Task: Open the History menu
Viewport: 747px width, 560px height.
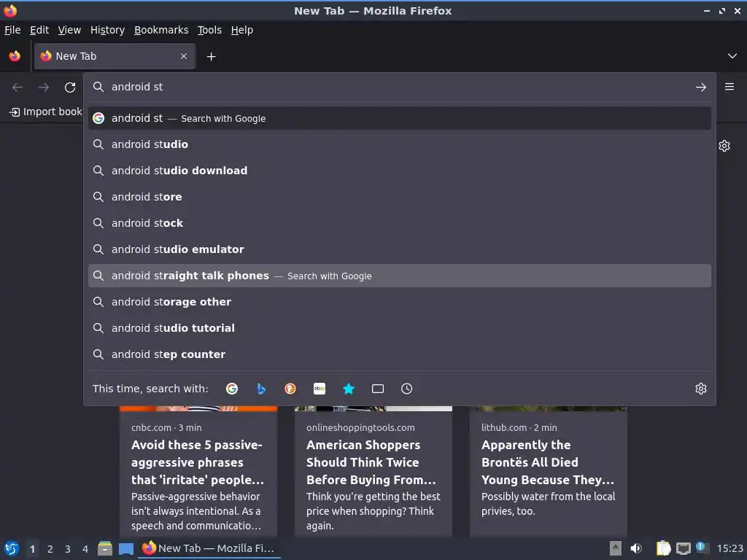Action: (108, 30)
